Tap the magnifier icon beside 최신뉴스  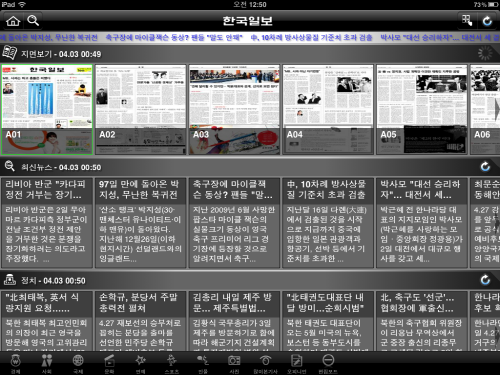point(9,166)
